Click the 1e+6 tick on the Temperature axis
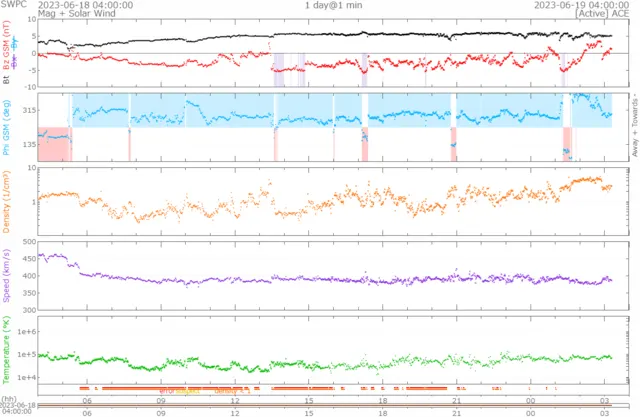 click(27, 332)
